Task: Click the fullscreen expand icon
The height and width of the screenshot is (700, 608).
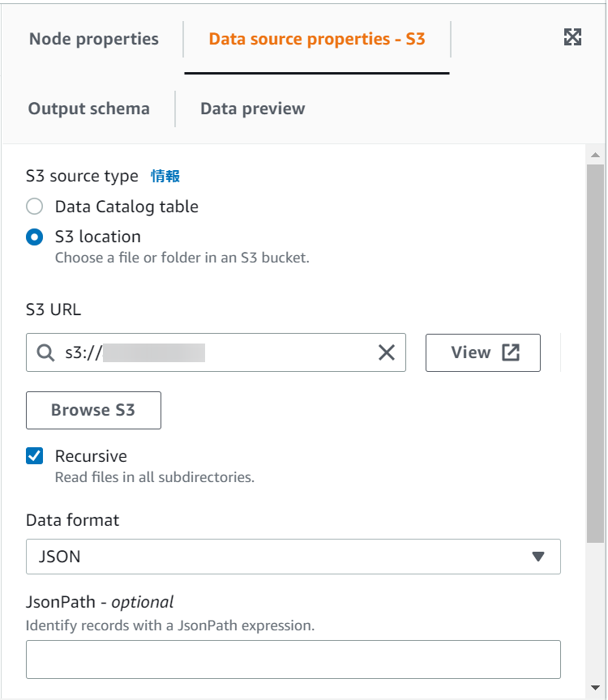Action: point(573,36)
